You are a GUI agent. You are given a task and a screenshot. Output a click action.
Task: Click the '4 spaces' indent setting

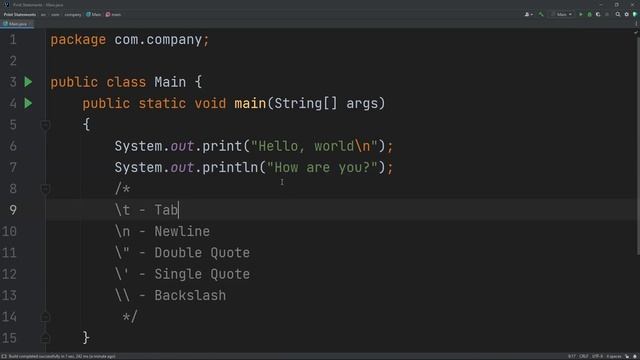614,356
